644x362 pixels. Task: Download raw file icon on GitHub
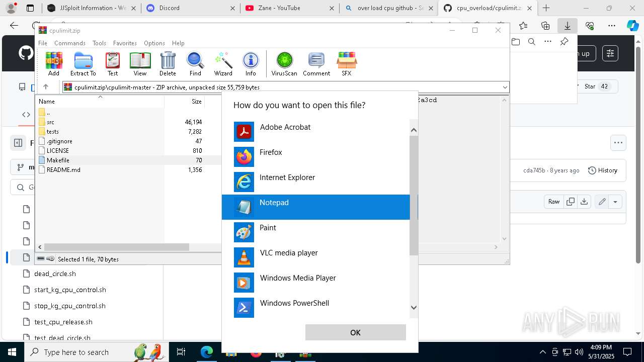pos(584,202)
